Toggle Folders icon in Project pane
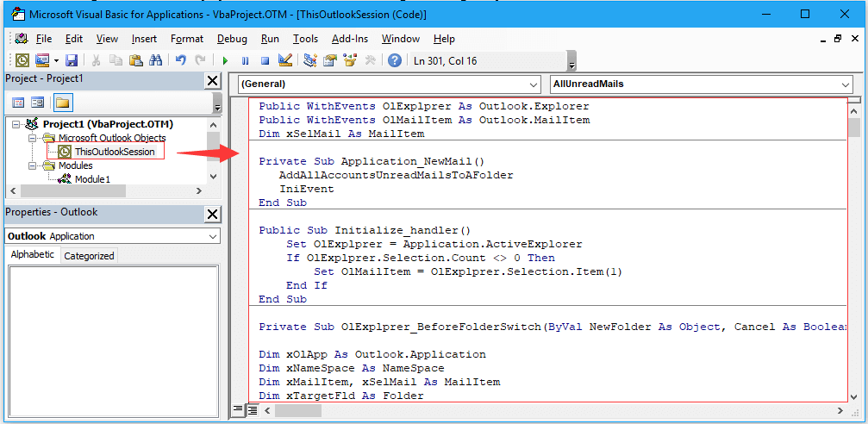This screenshot has width=868, height=424. (63, 103)
